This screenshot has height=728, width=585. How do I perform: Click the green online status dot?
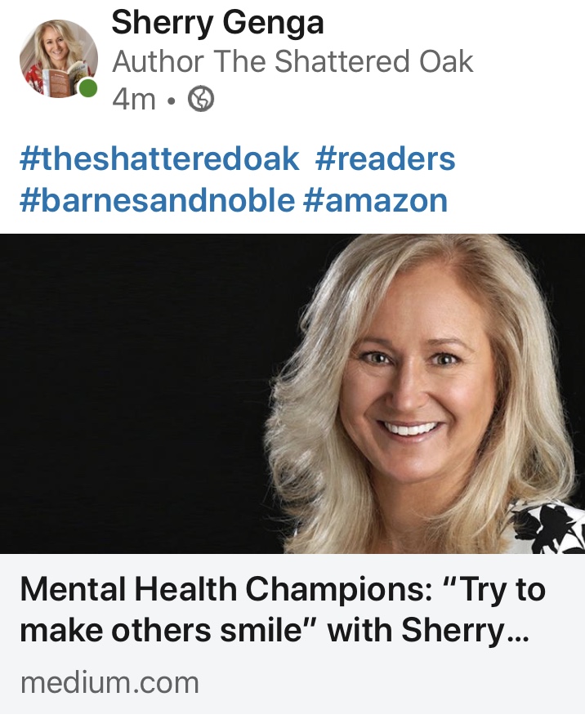point(87,88)
